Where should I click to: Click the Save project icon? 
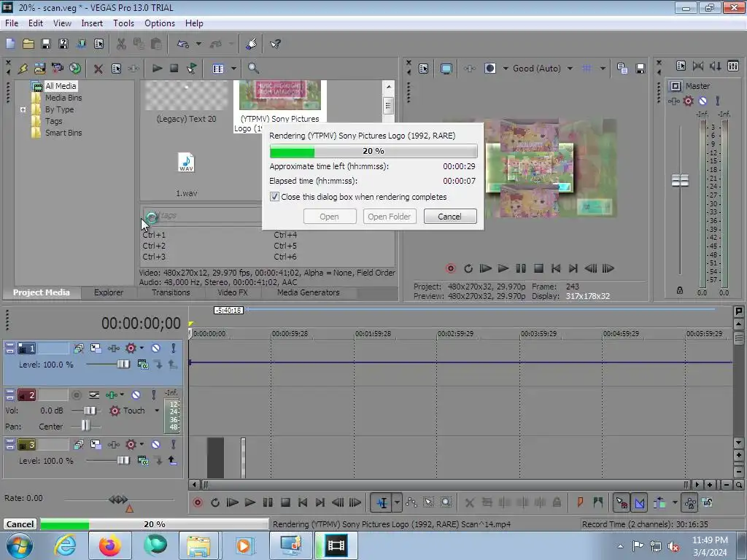point(46,44)
